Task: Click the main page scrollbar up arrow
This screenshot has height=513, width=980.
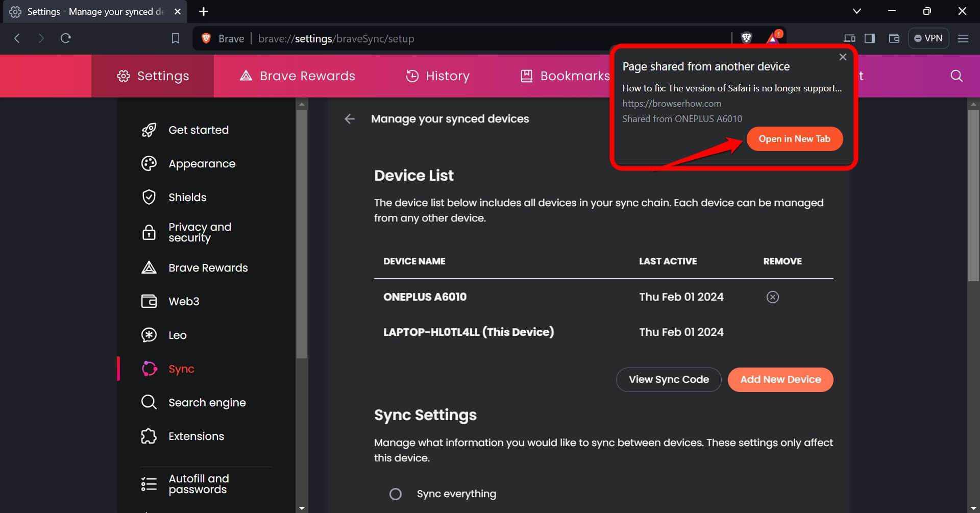Action: (x=973, y=104)
